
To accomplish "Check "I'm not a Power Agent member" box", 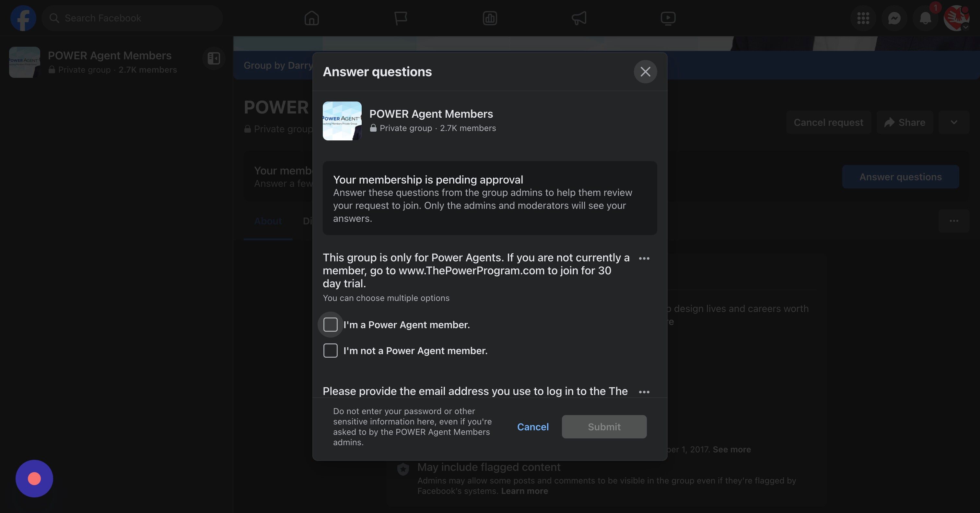I will (x=330, y=351).
